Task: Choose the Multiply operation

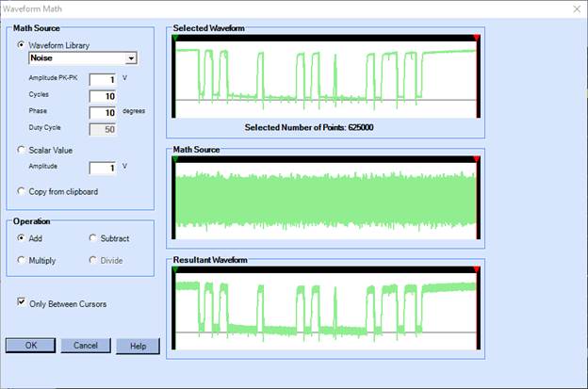Action: [x=22, y=259]
